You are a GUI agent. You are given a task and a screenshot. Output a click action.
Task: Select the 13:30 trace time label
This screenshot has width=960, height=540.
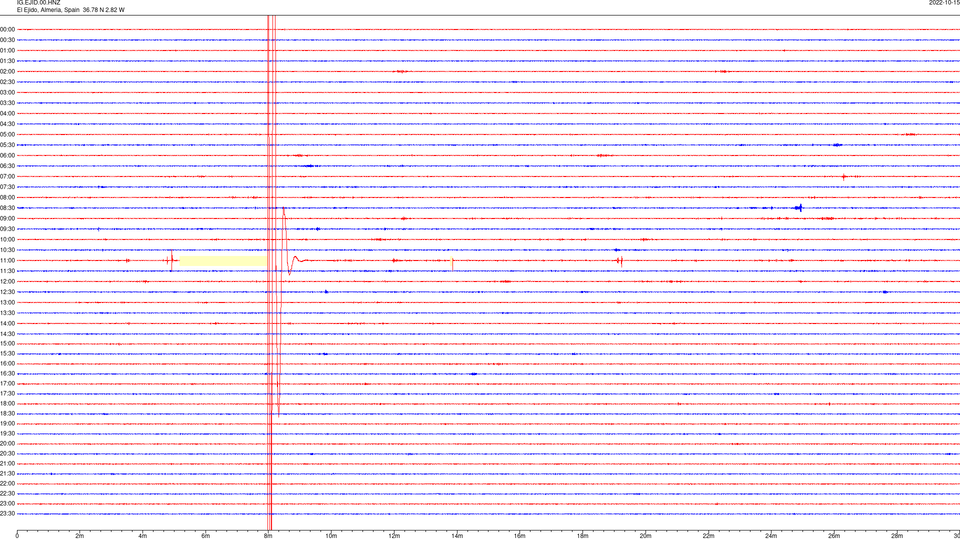pyautogui.click(x=7, y=313)
